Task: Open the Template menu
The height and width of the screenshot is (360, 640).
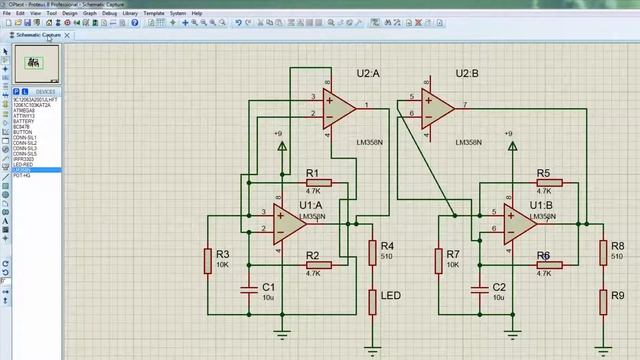Action: pos(154,13)
